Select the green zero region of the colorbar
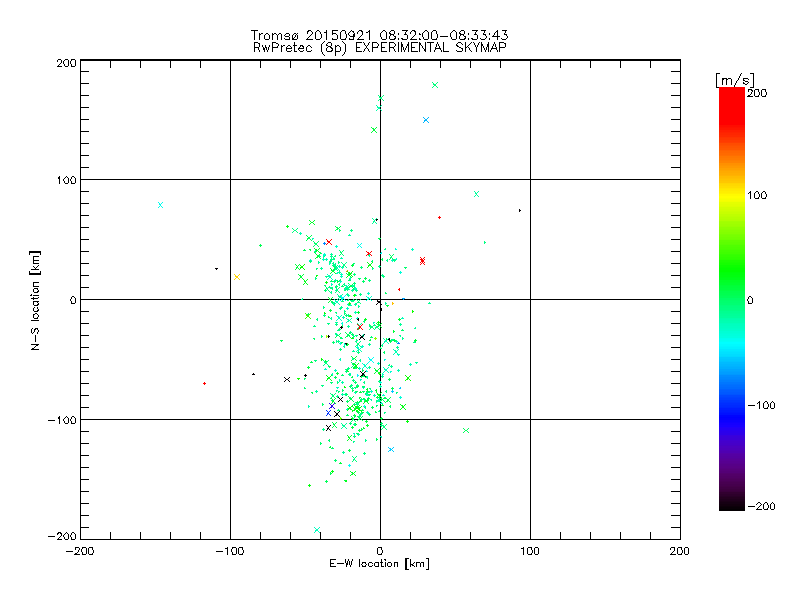 pyautogui.click(x=731, y=299)
